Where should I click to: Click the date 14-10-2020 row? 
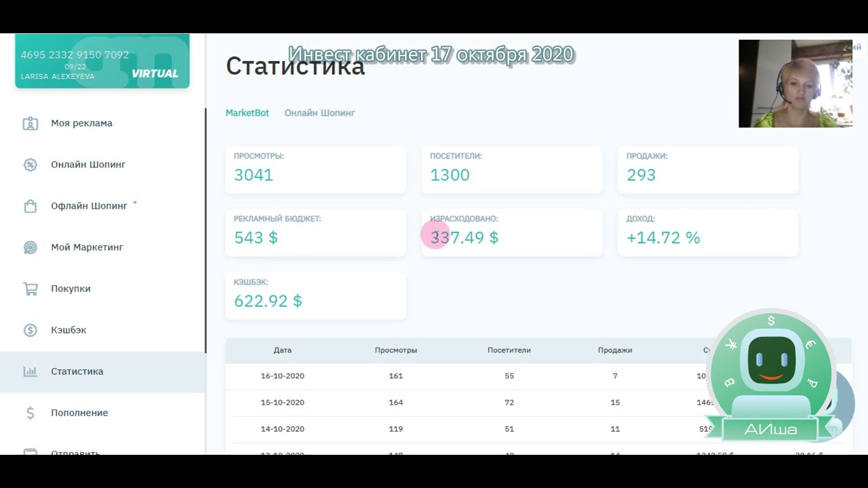pyautogui.click(x=283, y=429)
